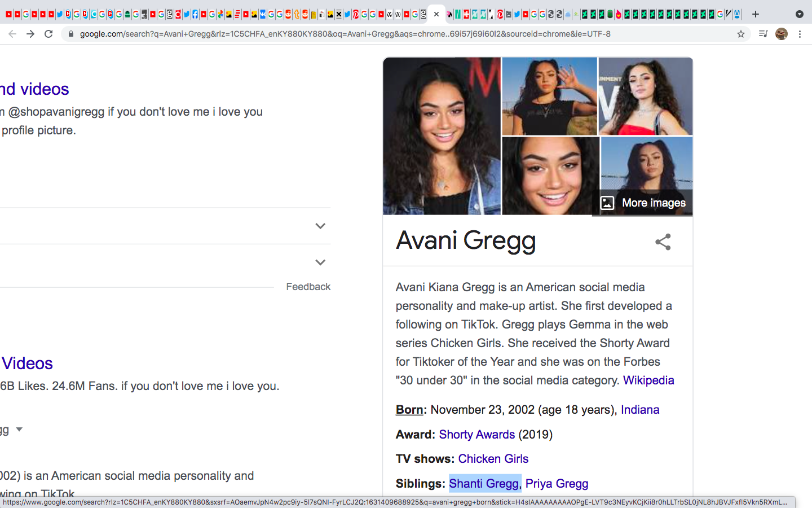Image resolution: width=812 pixels, height=508 pixels.
Task: Close the active Google search tab
Action: pos(436,14)
